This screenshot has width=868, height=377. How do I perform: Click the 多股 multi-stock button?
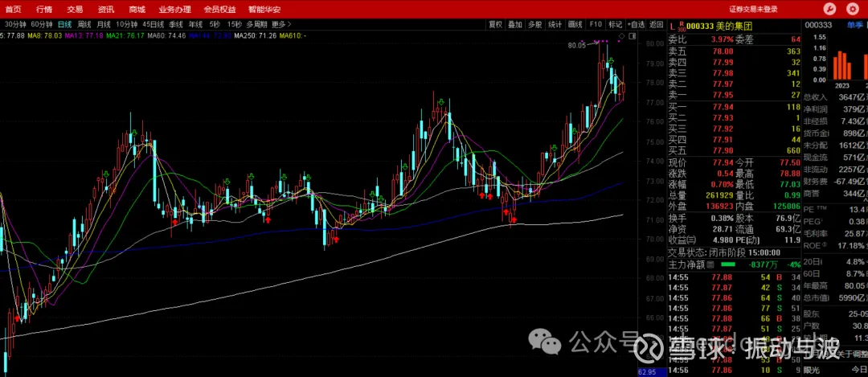(x=534, y=24)
